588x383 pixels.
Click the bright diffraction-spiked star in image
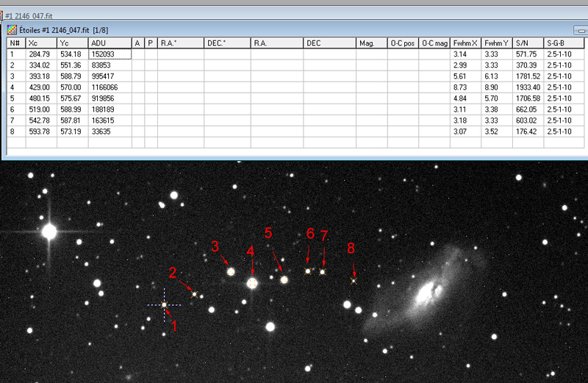coord(49,232)
